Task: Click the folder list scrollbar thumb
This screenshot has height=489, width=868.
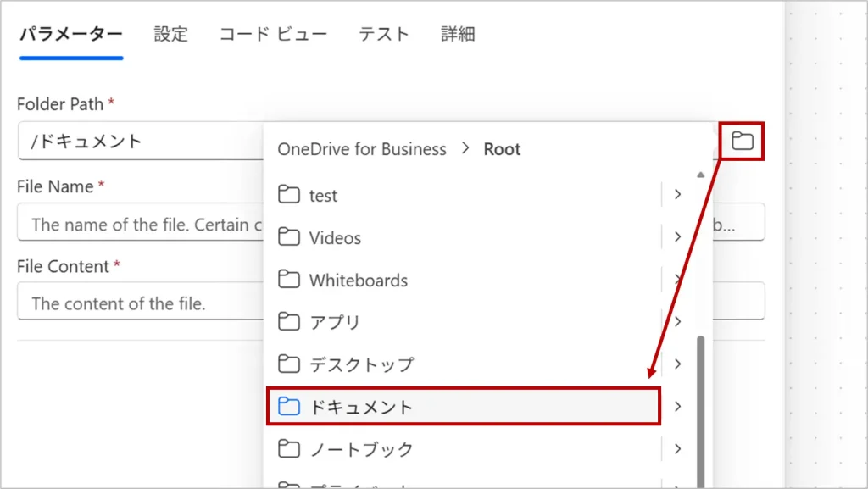Action: [700, 407]
